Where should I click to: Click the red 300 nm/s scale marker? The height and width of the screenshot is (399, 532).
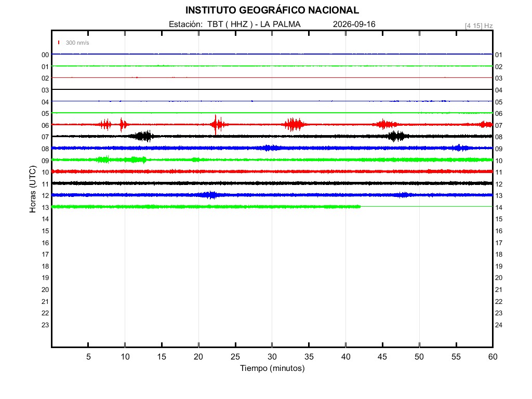(59, 43)
